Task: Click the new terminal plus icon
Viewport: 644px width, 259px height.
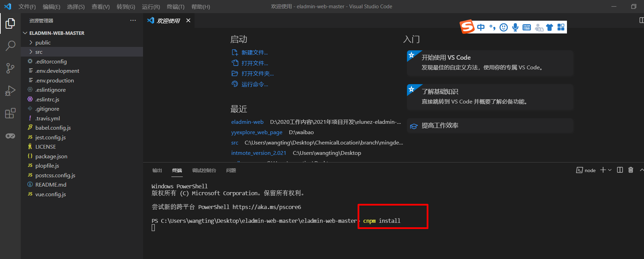Action: (x=603, y=170)
